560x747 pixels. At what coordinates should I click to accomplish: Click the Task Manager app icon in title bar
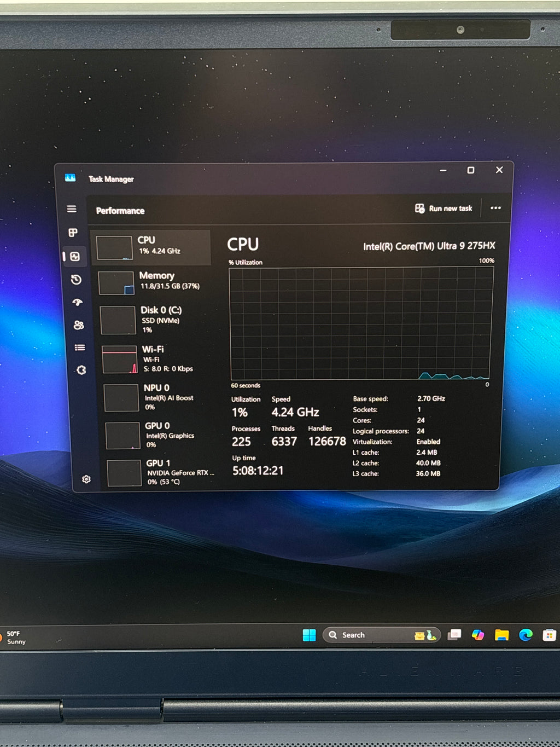point(70,178)
